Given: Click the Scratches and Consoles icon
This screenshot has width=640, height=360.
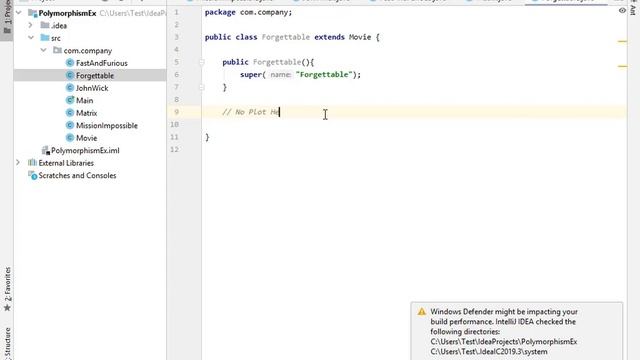Looking at the screenshot, I should (32, 176).
